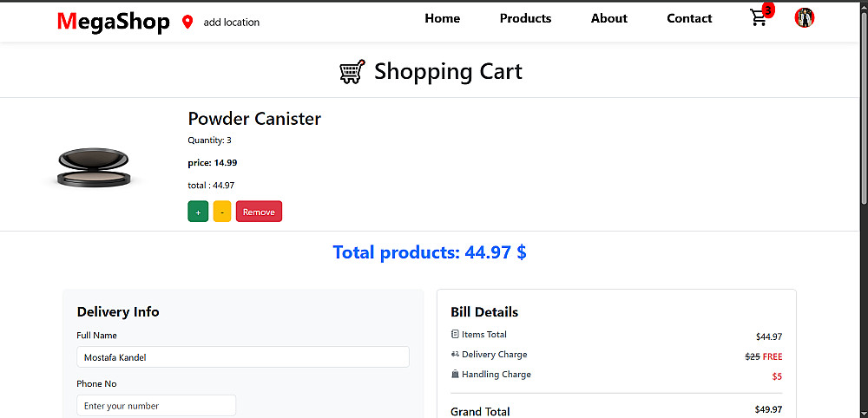Click the "add location" link
The height and width of the screenshot is (418, 868).
click(232, 23)
